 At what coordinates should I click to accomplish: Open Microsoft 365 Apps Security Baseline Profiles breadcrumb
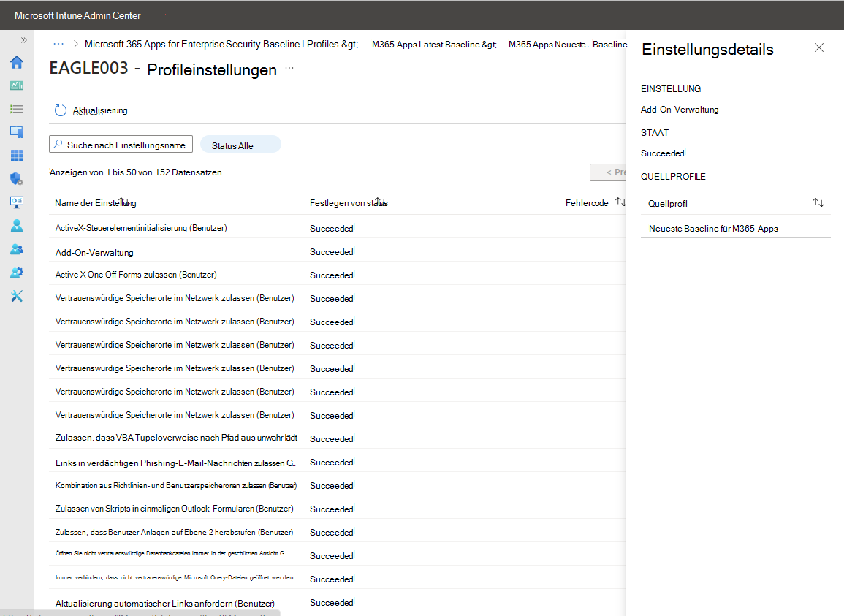(221, 44)
